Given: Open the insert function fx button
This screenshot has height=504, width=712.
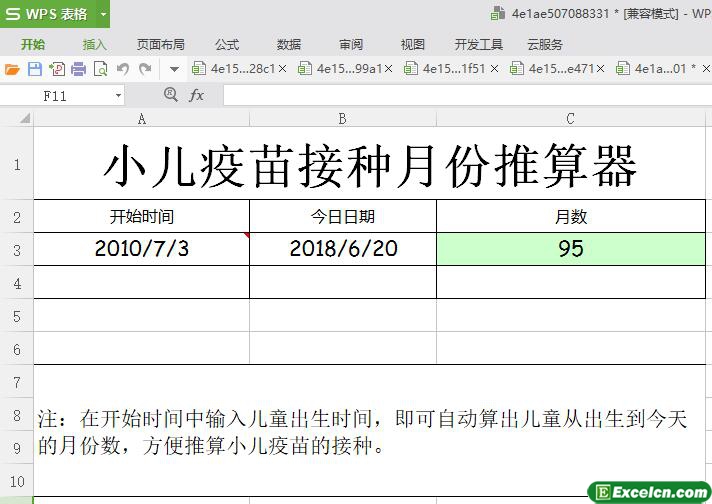Looking at the screenshot, I should pyautogui.click(x=196, y=95).
